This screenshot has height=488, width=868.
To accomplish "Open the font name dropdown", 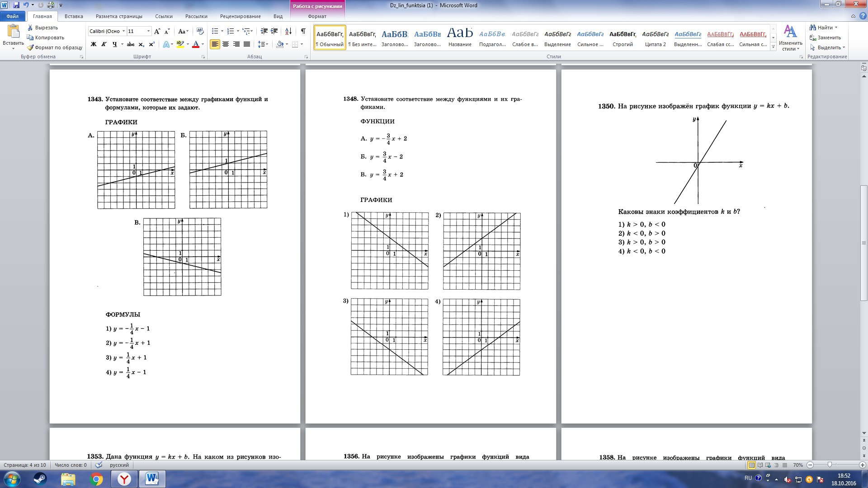I will (123, 31).
